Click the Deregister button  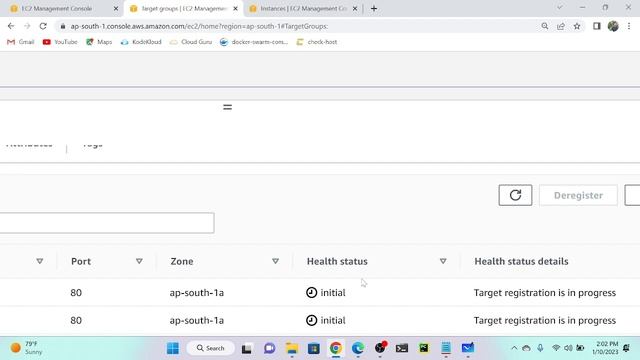point(578,195)
